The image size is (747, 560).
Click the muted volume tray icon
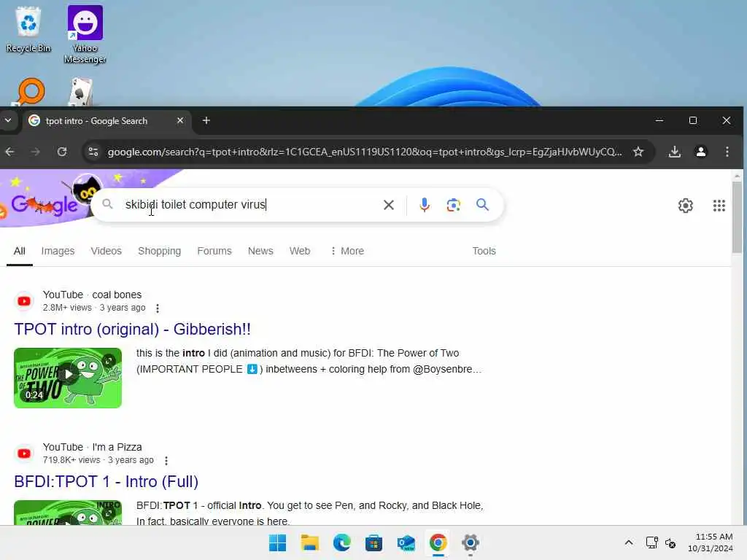(670, 542)
